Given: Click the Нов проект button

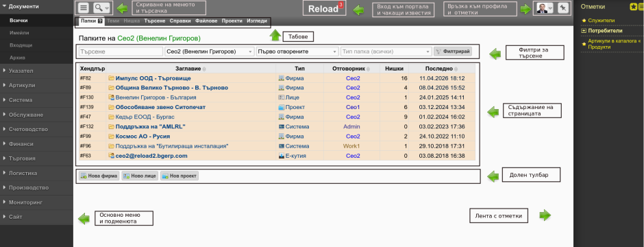Looking at the screenshot, I should [179, 176].
